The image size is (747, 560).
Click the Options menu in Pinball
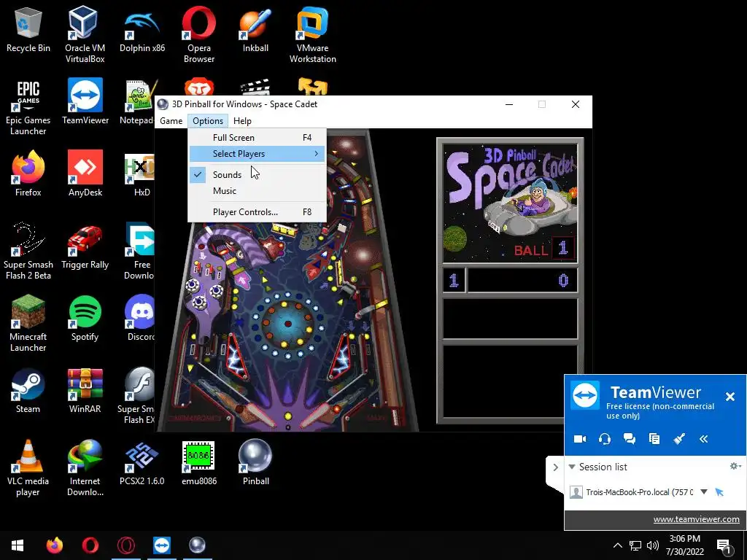208,121
